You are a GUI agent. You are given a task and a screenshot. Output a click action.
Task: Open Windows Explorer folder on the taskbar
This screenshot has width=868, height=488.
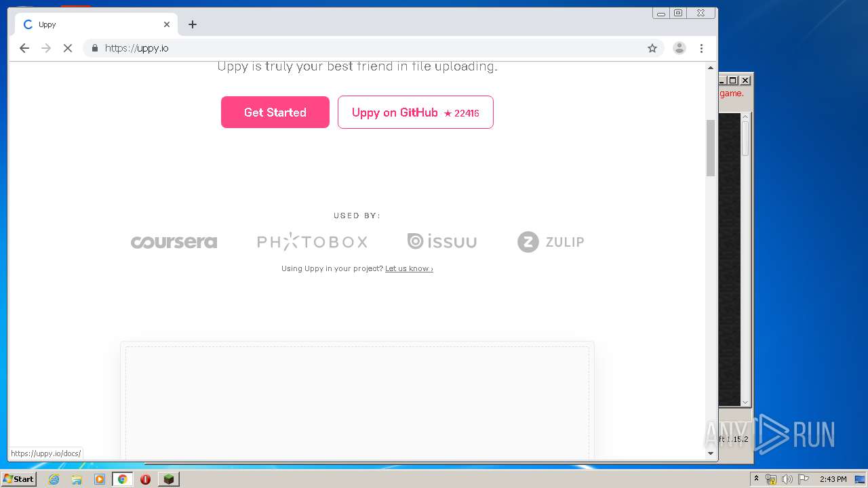(x=77, y=479)
